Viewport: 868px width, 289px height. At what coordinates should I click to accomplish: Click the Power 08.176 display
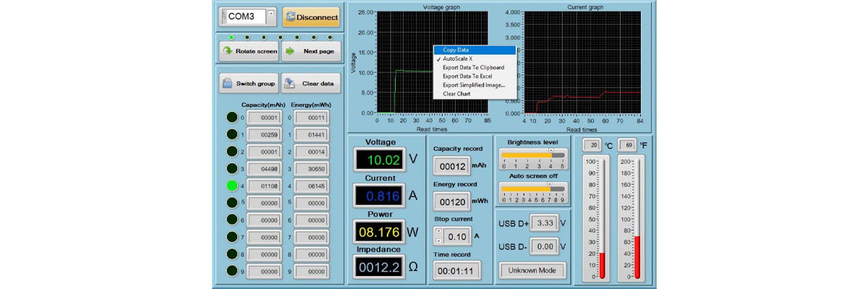(379, 232)
